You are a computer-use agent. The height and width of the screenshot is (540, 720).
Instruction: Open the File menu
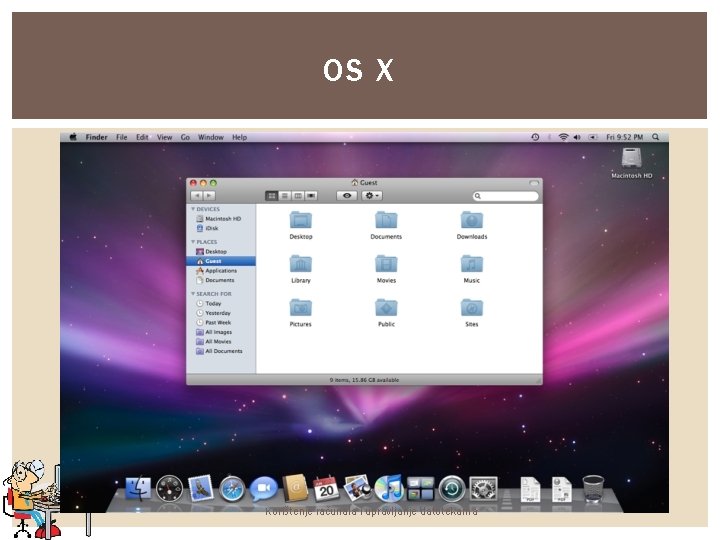tap(122, 137)
